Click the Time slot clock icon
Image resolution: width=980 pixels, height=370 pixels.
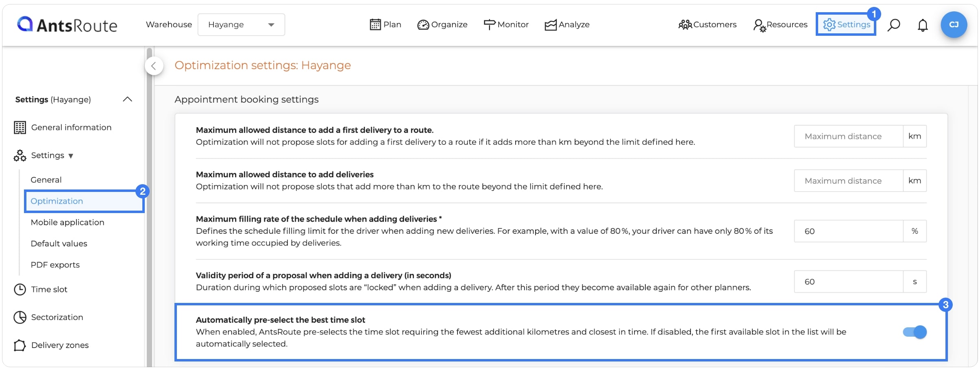click(20, 289)
